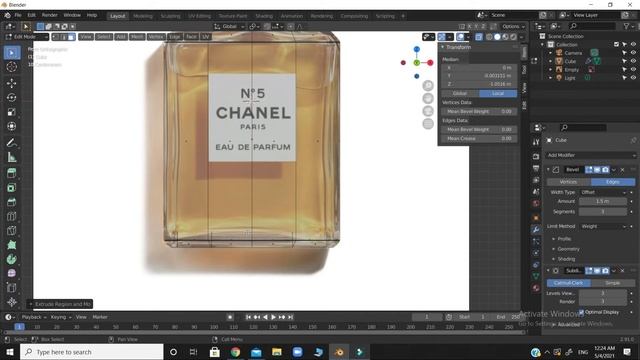Select Edges in Bevel modifier
Image resolution: width=640 pixels, height=360 pixels.
[613, 182]
